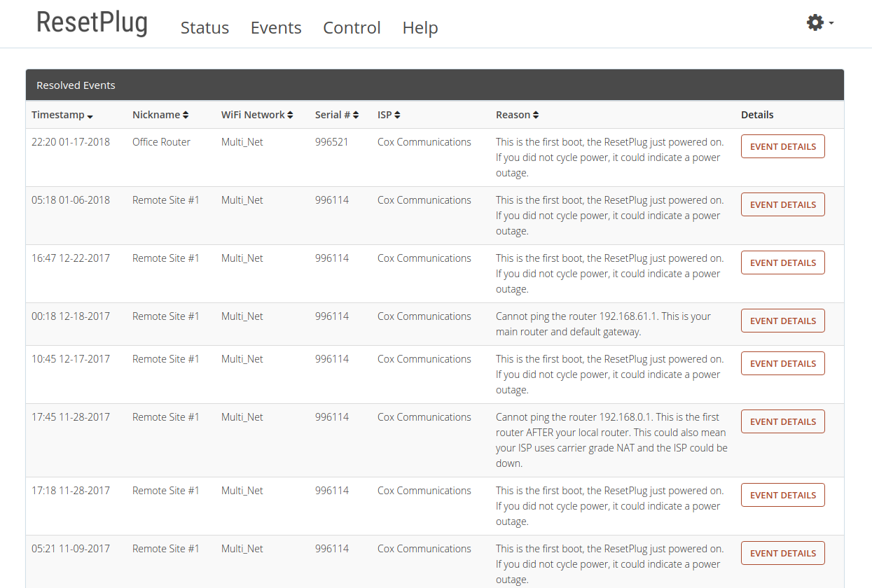872x588 pixels.
Task: Click the ResetPlug logo
Action: click(x=92, y=22)
